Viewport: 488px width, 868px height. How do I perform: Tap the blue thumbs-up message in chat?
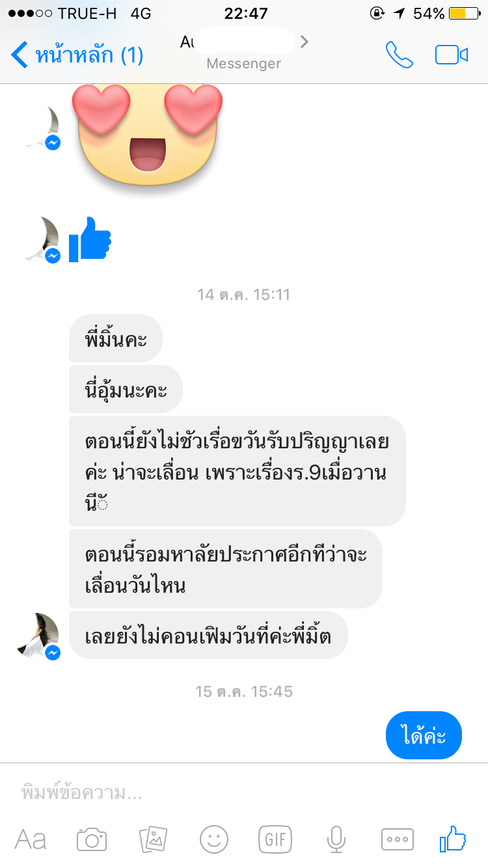click(90, 239)
